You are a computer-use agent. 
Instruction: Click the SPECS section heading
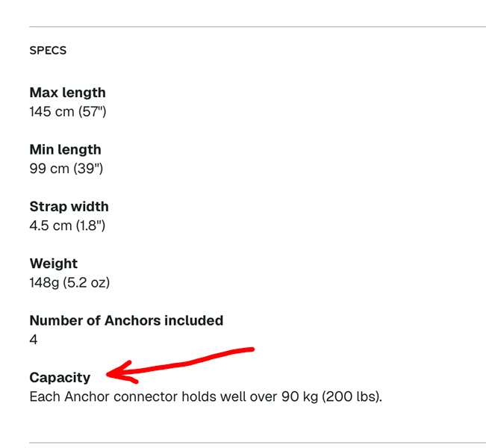tap(48, 51)
